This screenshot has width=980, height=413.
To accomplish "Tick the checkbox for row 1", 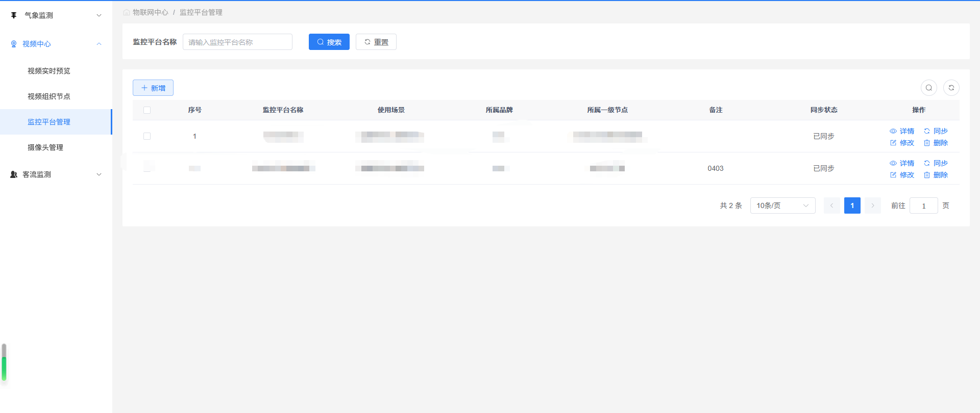I will (147, 136).
